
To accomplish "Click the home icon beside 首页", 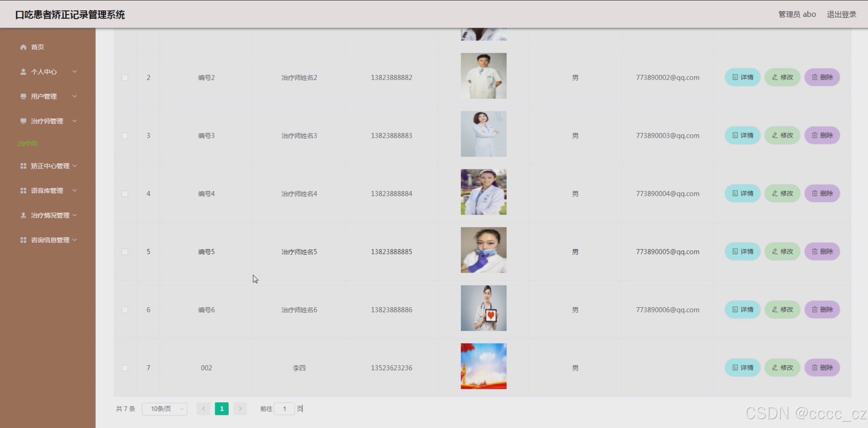I will pyautogui.click(x=23, y=47).
